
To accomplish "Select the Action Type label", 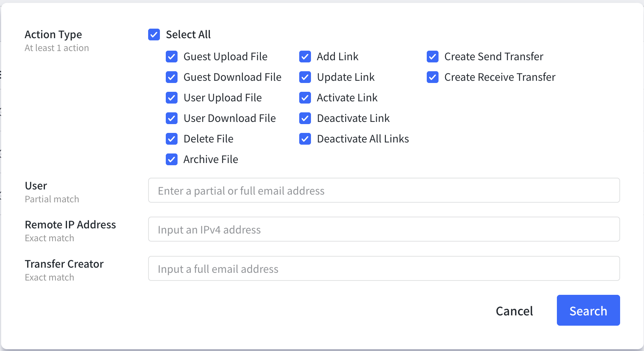I will 53,34.
